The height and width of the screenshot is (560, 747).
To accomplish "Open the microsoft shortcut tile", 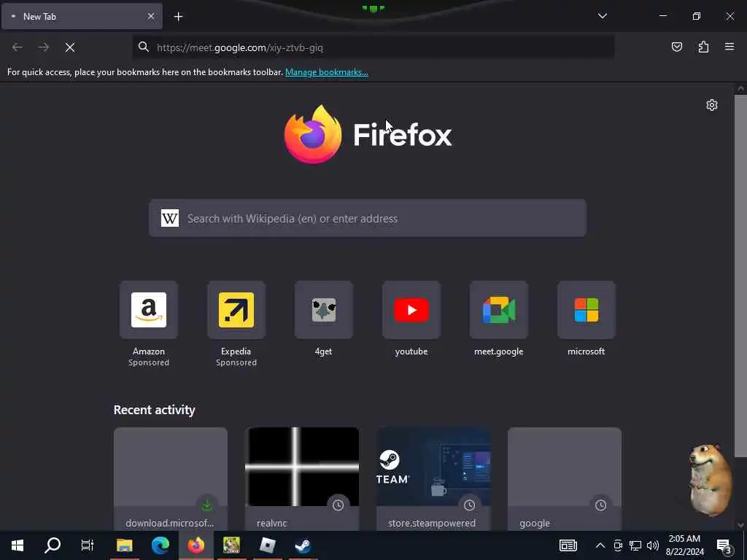I will click(587, 310).
